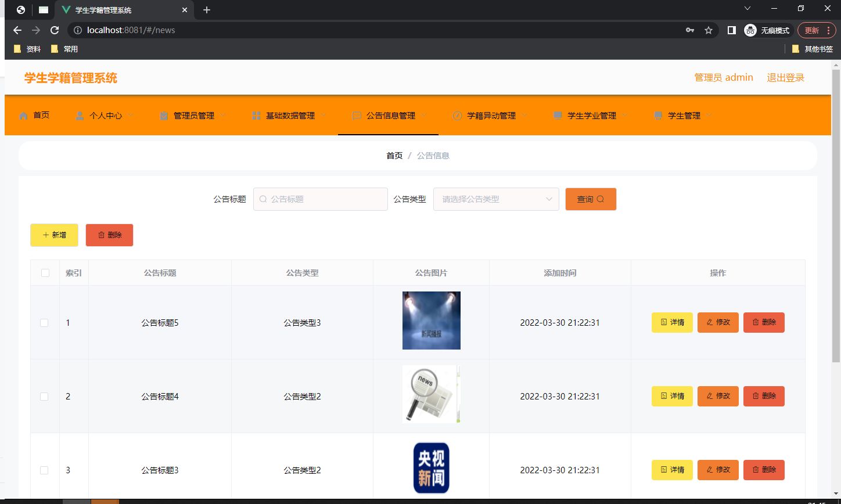
Task: Check the row for 公告标题4
Action: click(x=44, y=397)
